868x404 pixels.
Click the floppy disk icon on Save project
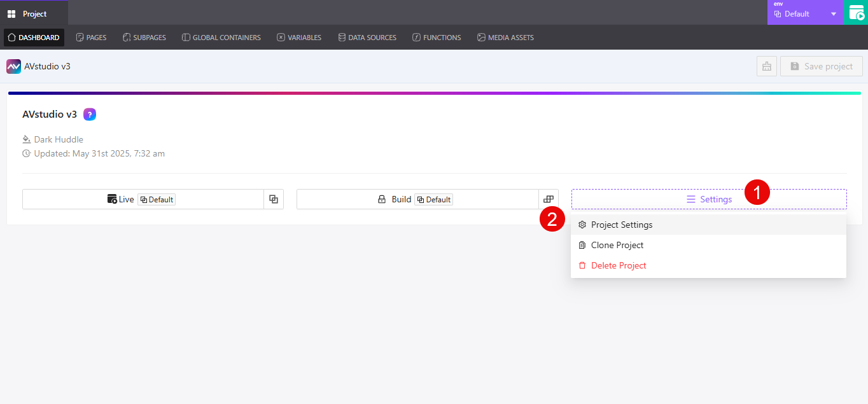tap(795, 66)
